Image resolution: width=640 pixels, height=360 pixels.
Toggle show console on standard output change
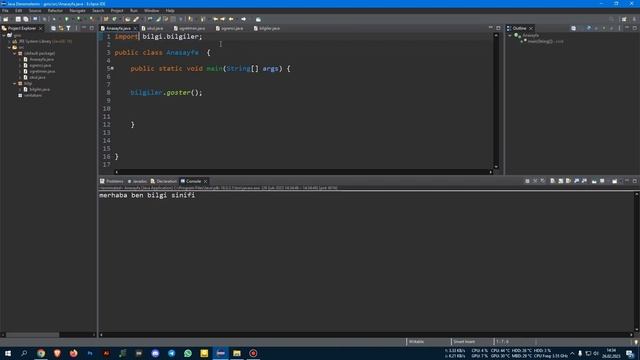576,181
